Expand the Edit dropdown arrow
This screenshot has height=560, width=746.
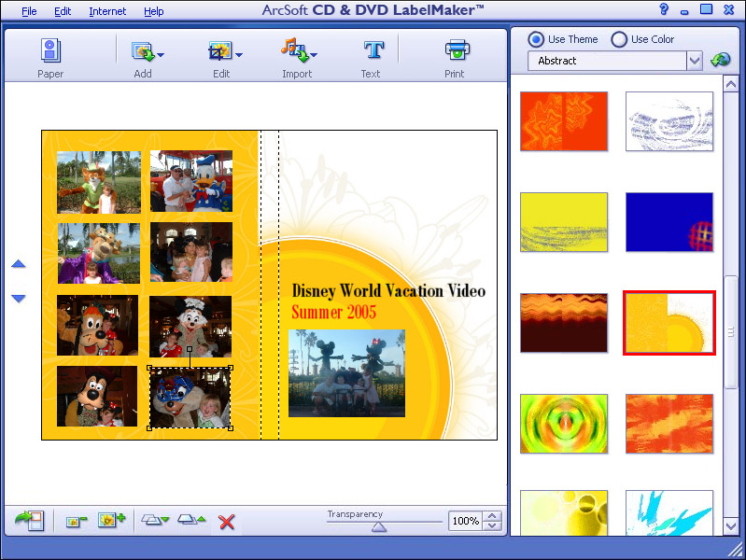pyautogui.click(x=239, y=55)
